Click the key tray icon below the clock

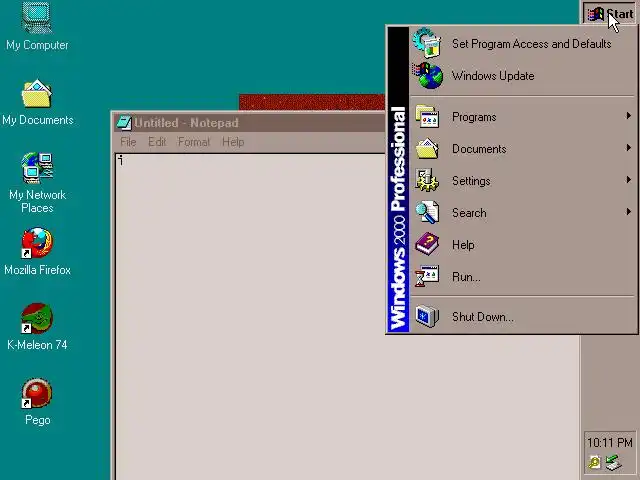pos(594,463)
